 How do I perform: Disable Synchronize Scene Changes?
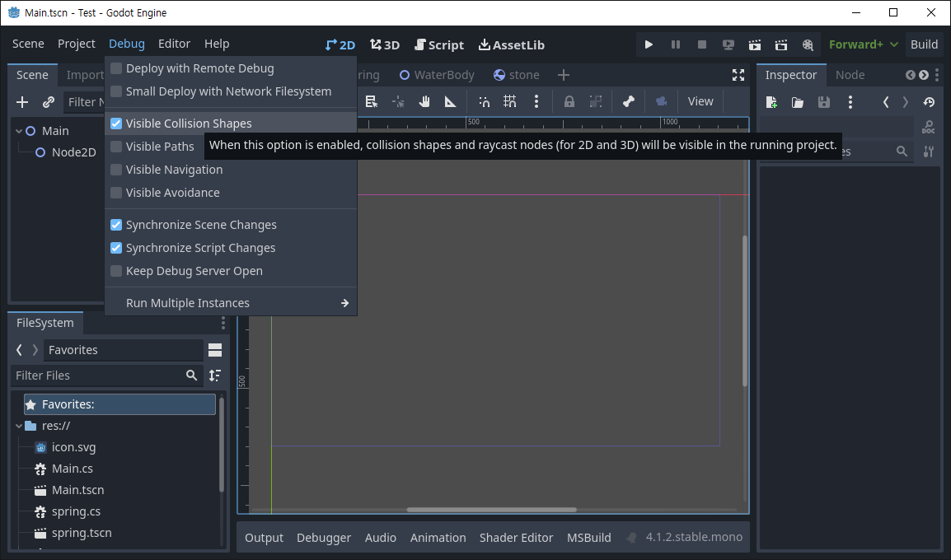pyautogui.click(x=231, y=225)
